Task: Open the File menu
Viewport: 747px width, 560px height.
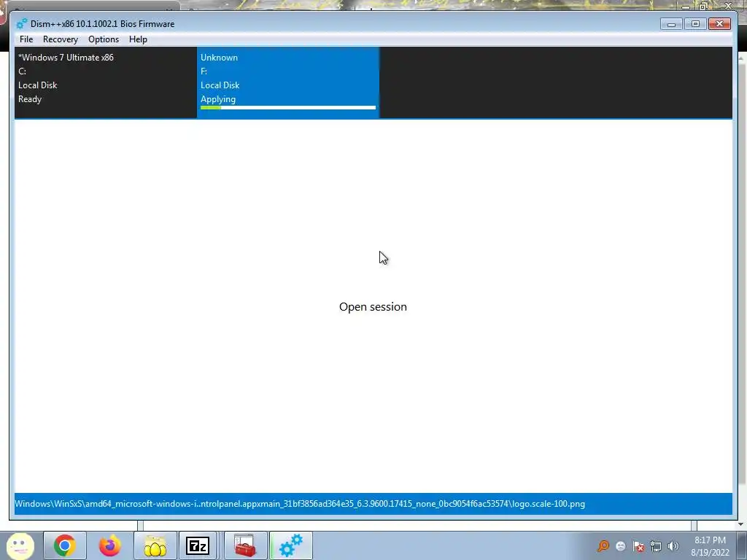Action: 26,39
